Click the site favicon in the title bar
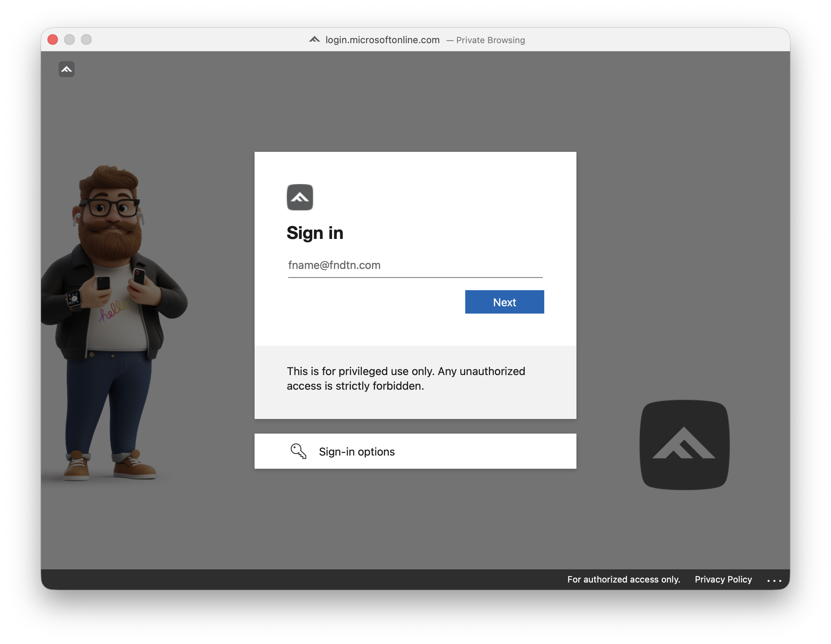 [314, 40]
